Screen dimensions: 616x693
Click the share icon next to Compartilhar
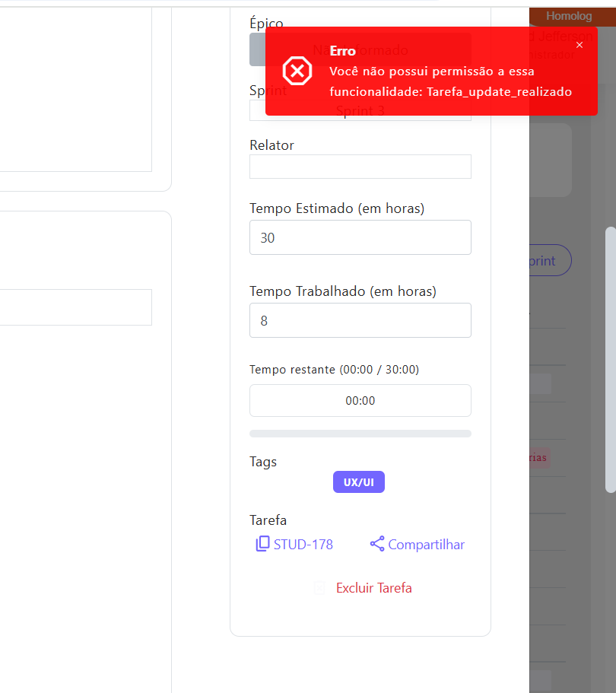377,544
